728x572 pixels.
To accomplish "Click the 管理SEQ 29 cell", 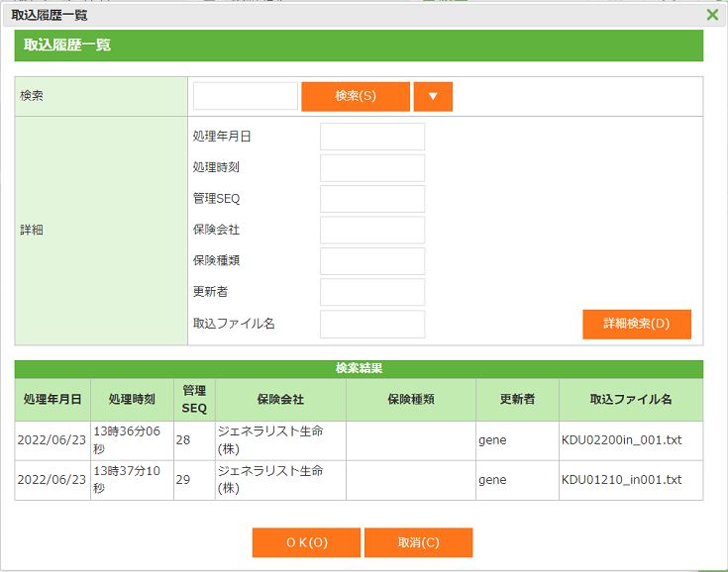I will (x=194, y=480).
